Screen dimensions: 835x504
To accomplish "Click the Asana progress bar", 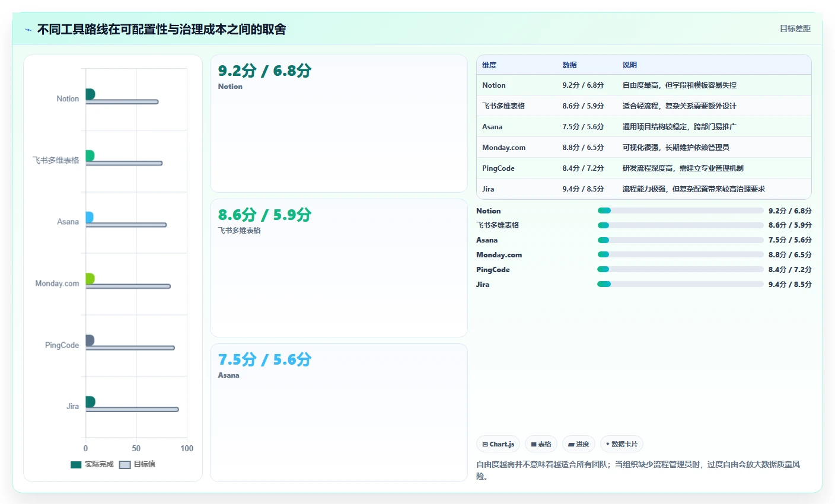I will [x=681, y=240].
